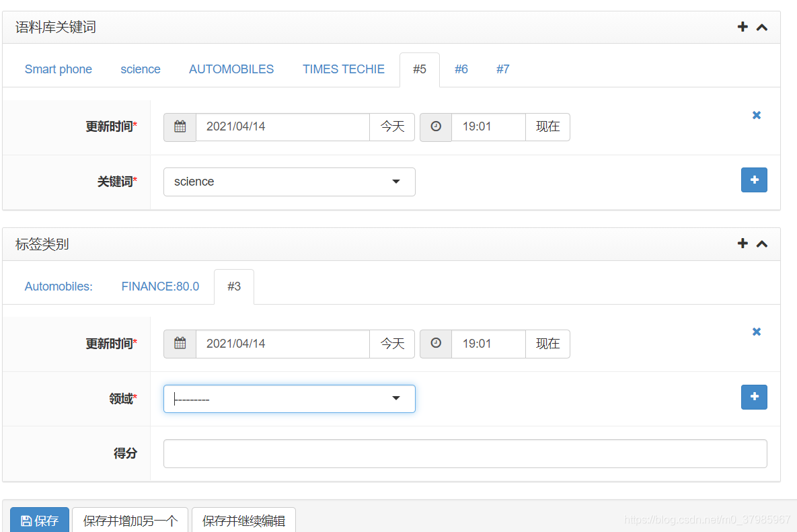Image resolution: width=797 pixels, height=532 pixels.
Task: Remove keyword entry #5 with the X icon
Action: pyautogui.click(x=757, y=115)
